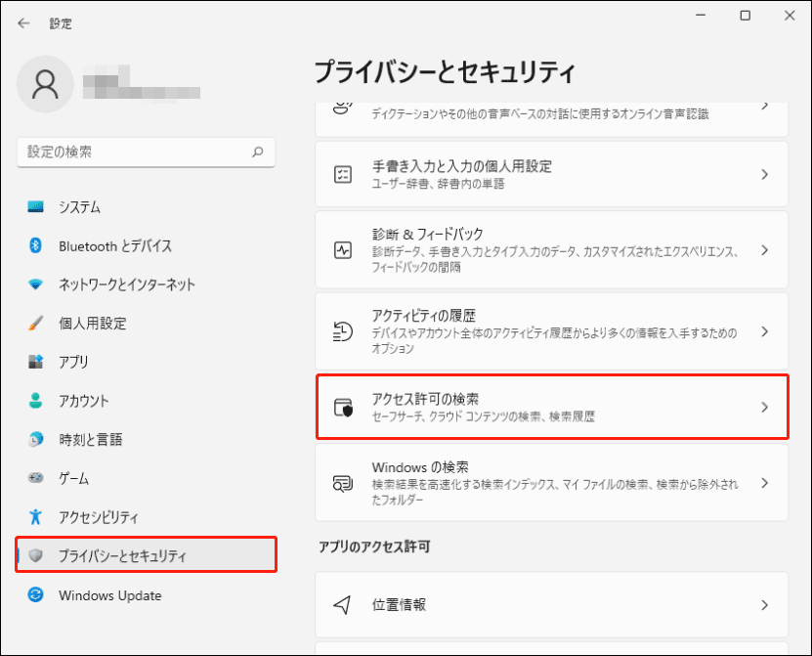Click ユーザー辞書、辞書内の単語 description text

pyautogui.click(x=438, y=184)
